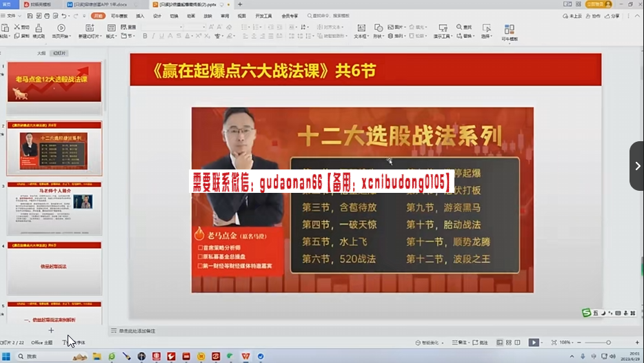Add new slide with plus below thumbnails
The height and width of the screenshot is (363, 644).
coord(51,330)
